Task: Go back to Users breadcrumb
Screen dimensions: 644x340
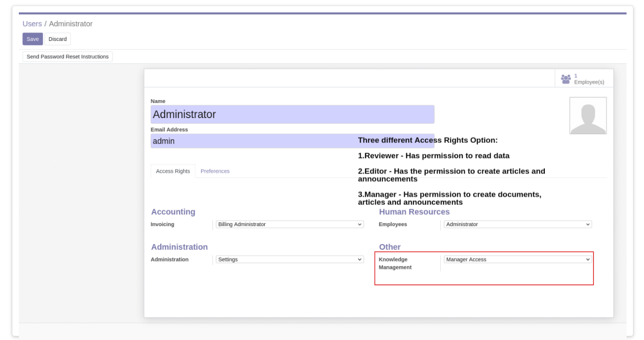Action: (32, 23)
